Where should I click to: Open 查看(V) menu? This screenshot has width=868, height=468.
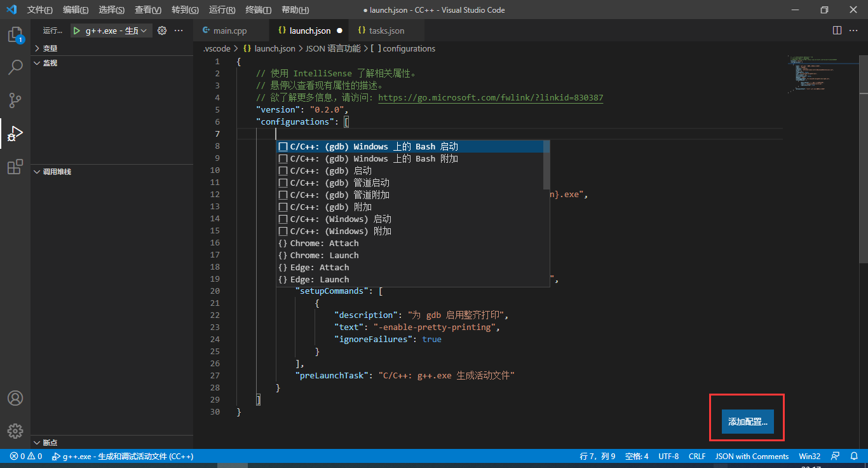pyautogui.click(x=148, y=10)
